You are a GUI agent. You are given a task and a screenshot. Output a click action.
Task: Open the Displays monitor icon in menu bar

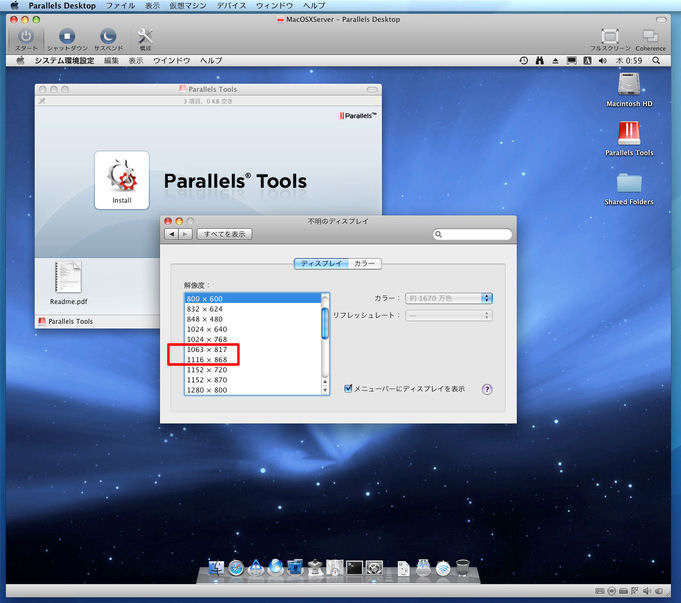click(572, 61)
